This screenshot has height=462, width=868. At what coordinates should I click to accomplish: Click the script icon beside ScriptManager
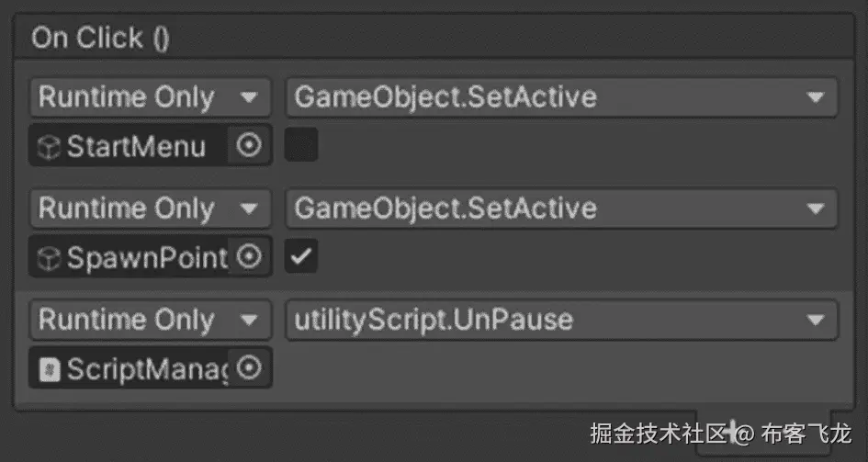tap(49, 369)
